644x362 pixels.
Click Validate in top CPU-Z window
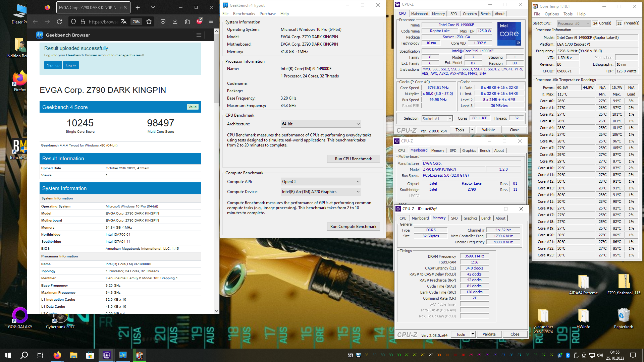tap(488, 130)
